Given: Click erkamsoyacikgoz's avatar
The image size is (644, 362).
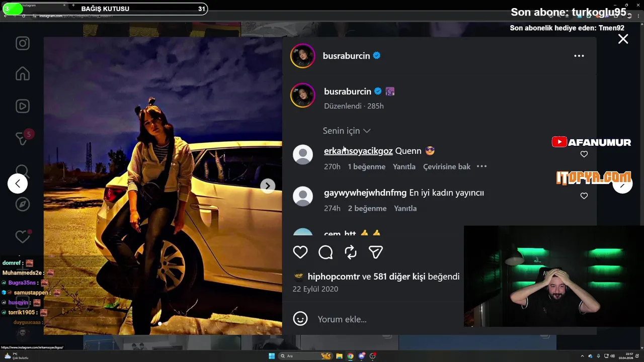Looking at the screenshot, I should pos(303,155).
